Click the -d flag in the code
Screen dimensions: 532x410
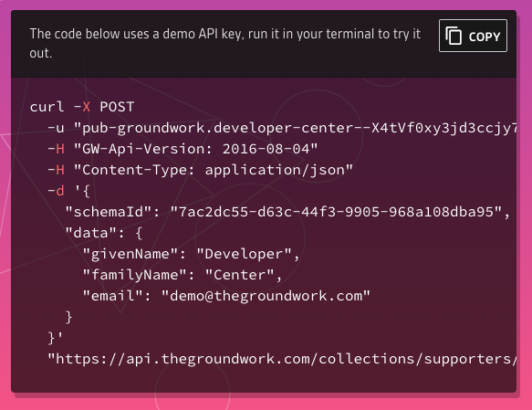click(56, 191)
